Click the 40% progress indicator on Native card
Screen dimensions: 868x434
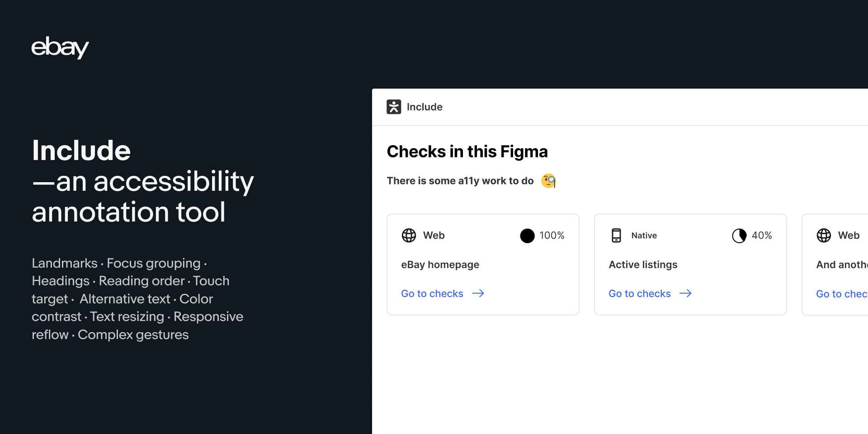(x=739, y=236)
